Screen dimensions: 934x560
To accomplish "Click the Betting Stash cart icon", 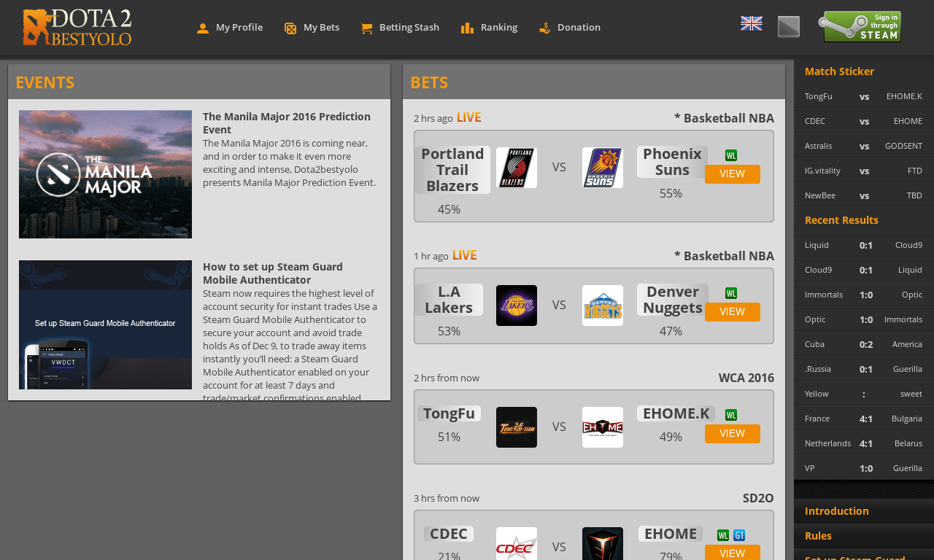I will (x=367, y=28).
